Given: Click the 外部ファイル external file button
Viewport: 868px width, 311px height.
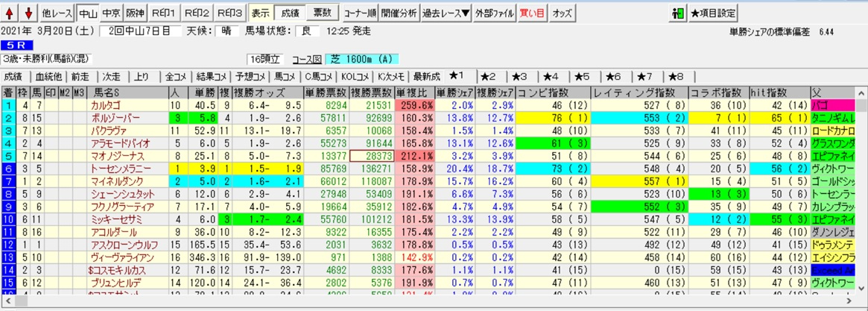Looking at the screenshot, I should pos(494,13).
